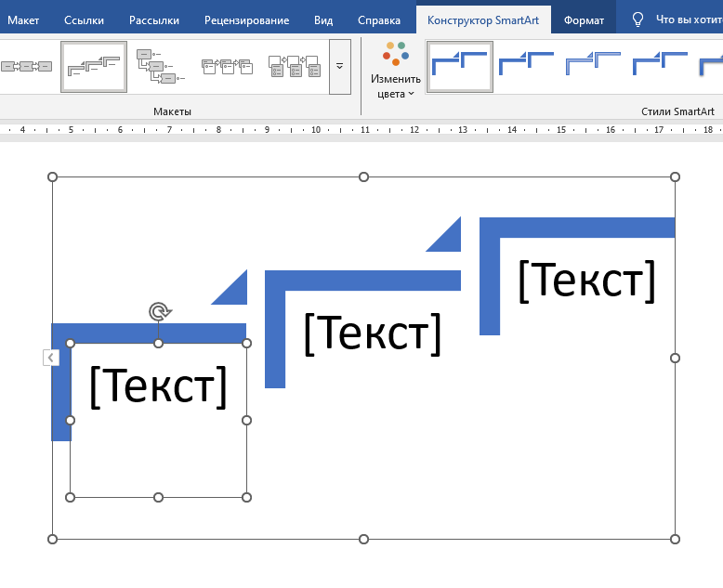This screenshot has width=723, height=588.
Task: Open the Справка tab
Action: point(379,20)
